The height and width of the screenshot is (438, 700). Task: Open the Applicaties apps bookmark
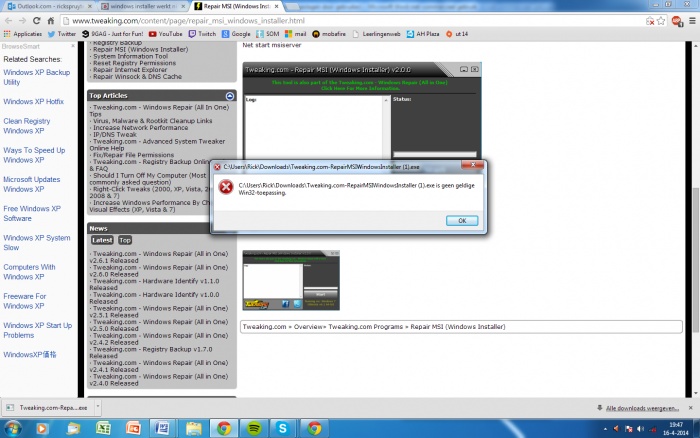(x=22, y=34)
